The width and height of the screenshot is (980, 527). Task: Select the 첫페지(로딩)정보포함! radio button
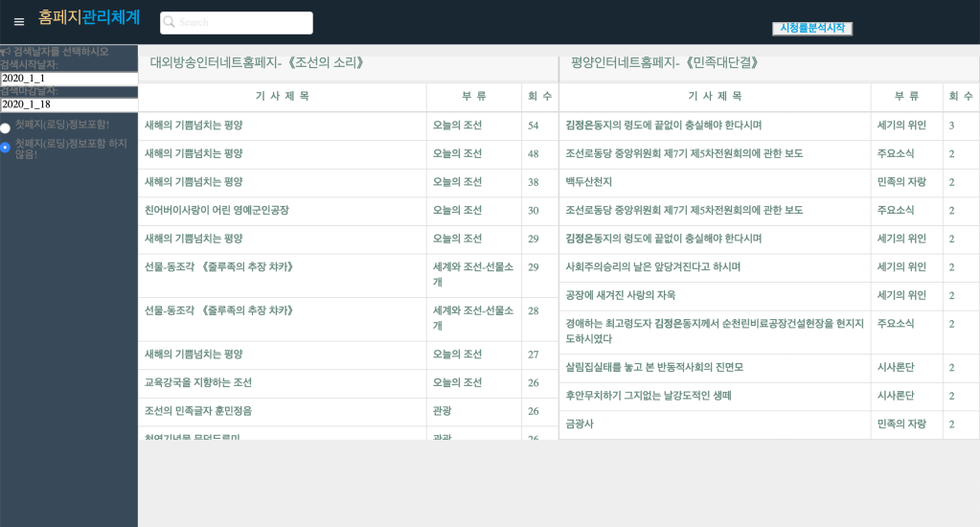(5, 127)
